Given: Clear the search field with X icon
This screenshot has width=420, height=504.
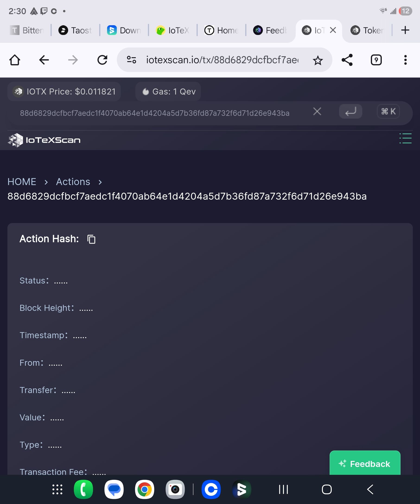Looking at the screenshot, I should coord(317,111).
